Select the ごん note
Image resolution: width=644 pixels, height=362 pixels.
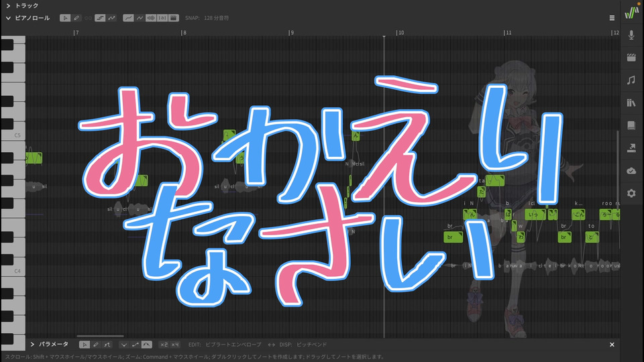(x=578, y=215)
